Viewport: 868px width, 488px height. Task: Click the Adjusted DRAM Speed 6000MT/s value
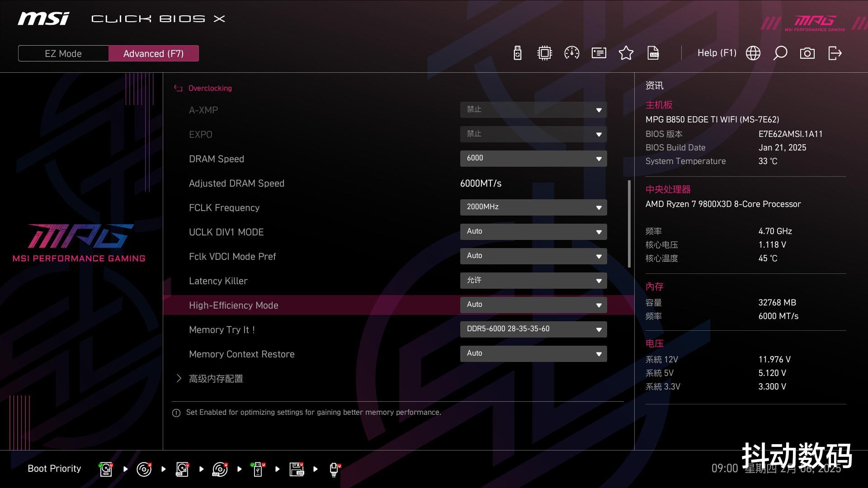coord(481,183)
